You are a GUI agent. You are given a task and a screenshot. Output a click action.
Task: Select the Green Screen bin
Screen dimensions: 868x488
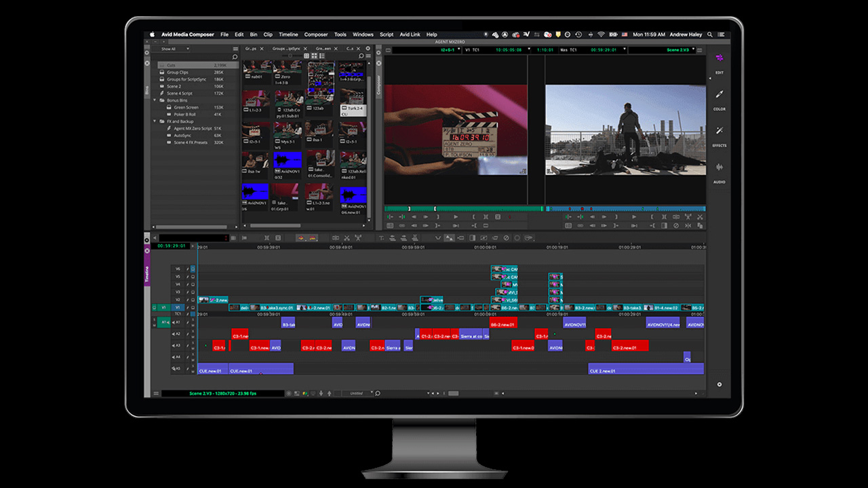point(186,107)
